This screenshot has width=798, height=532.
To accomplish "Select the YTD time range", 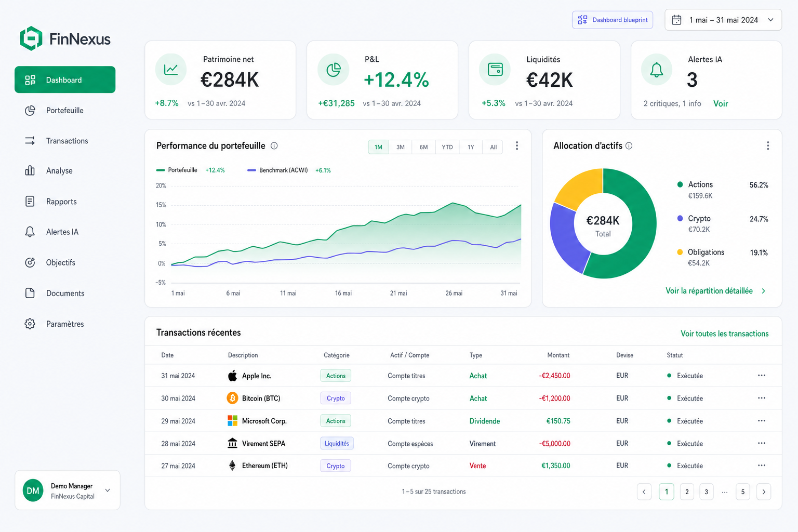I will [447, 147].
